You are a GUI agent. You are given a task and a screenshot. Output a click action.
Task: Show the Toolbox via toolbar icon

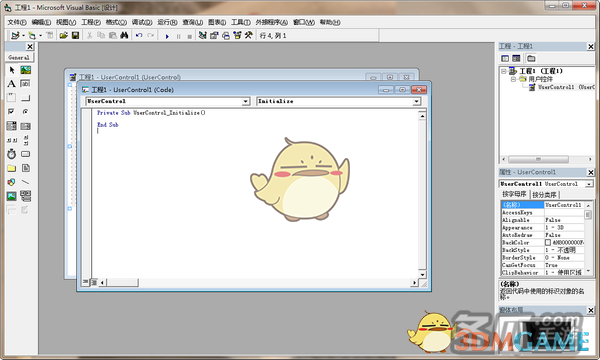point(249,36)
